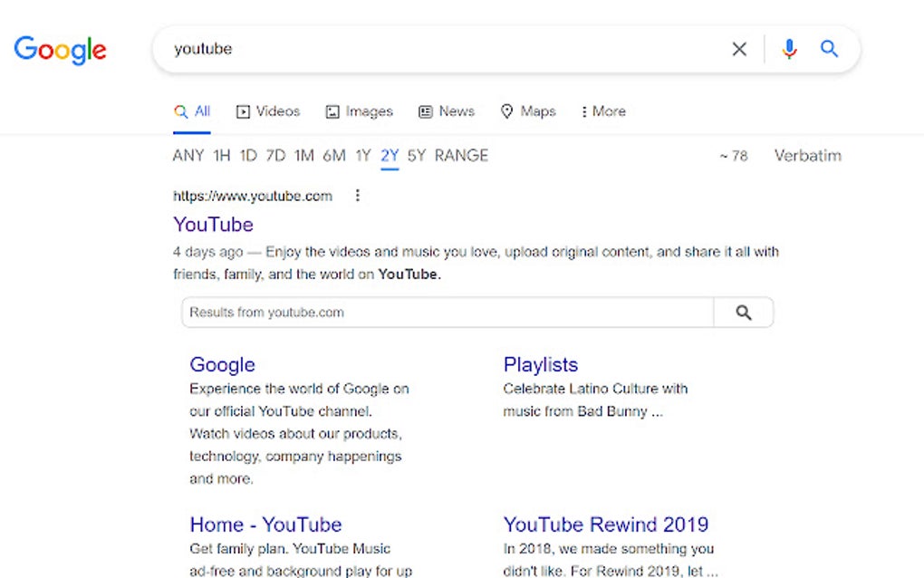This screenshot has height=578, width=924.
Task: Select the 1Y time range filter
Action: point(362,155)
